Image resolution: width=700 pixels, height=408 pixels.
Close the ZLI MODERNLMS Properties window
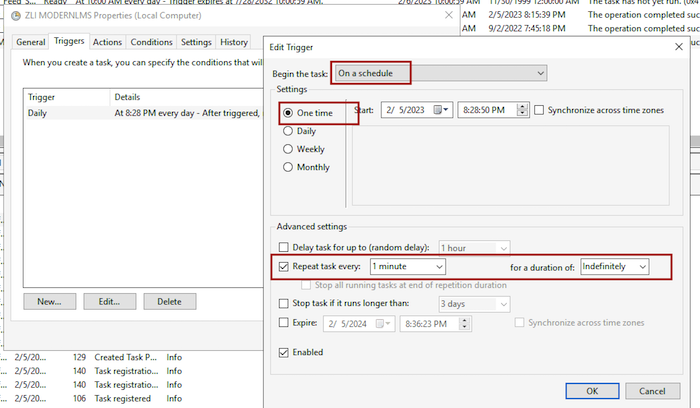pyautogui.click(x=449, y=16)
